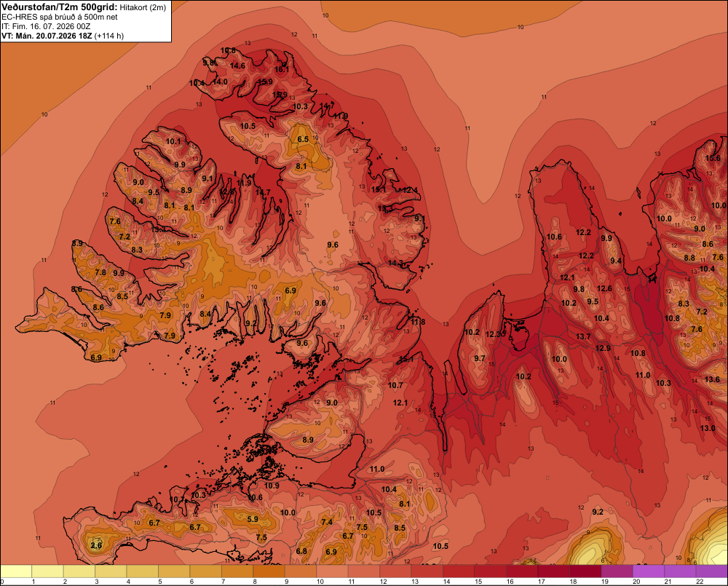Screen dimensions: 728x586
Task: Click the 15.6 temperature reading on the right edge
Action: click(713, 159)
